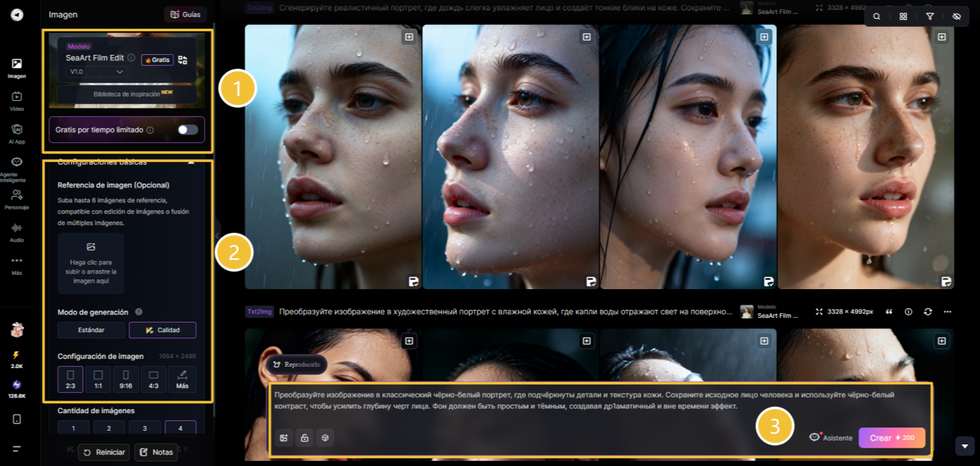This screenshot has width=980, height=466.
Task: Click the reference image upload area
Action: click(91, 263)
